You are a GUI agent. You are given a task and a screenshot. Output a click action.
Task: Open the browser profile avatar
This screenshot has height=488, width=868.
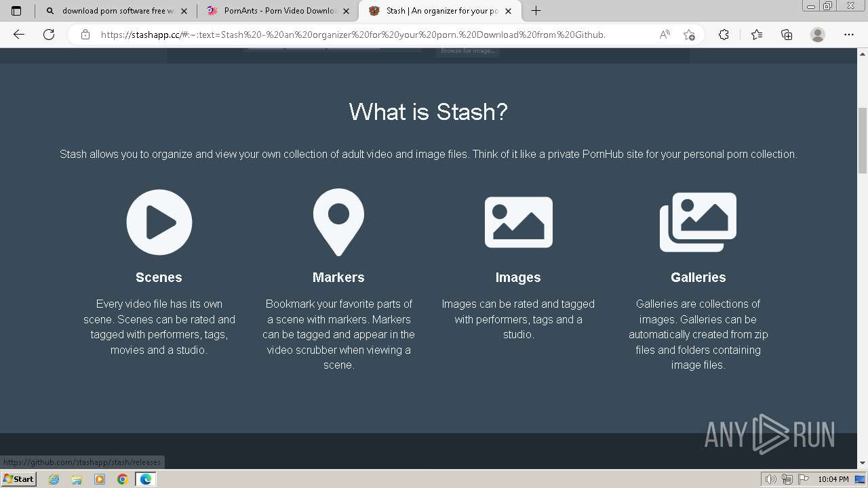click(818, 35)
